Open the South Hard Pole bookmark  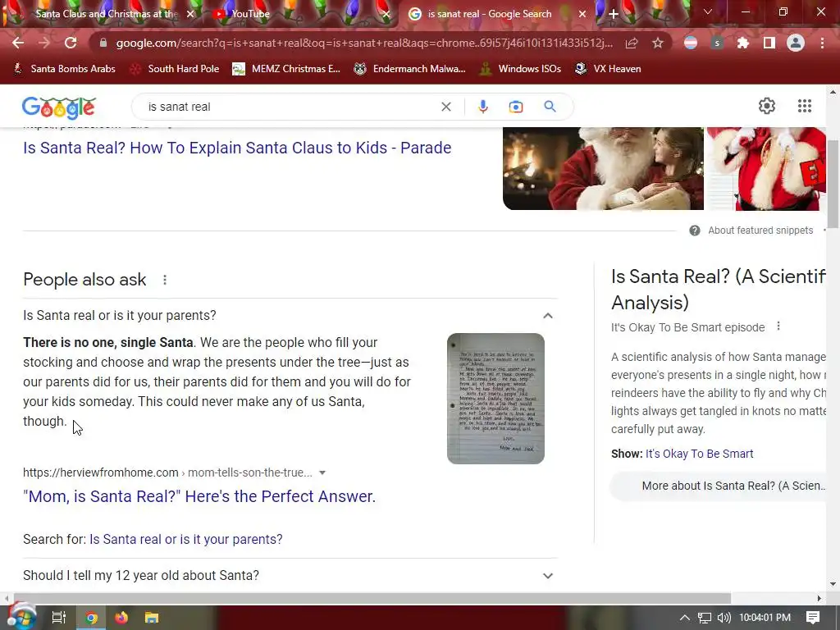(176, 69)
